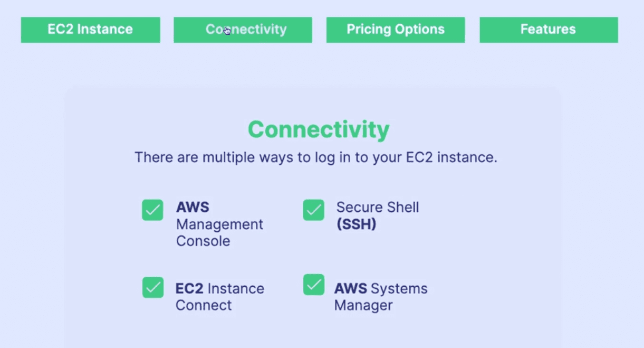The width and height of the screenshot is (644, 348).
Task: Click bold EC2 in the Instance Connect label
Action: (x=190, y=289)
